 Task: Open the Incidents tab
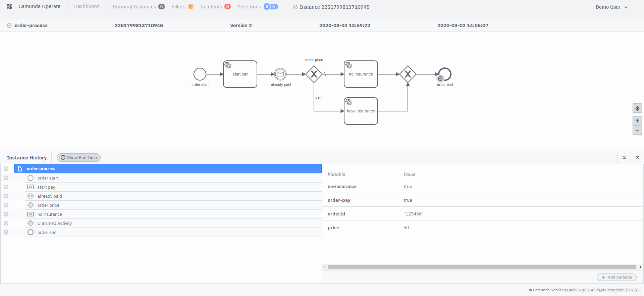pyautogui.click(x=215, y=7)
